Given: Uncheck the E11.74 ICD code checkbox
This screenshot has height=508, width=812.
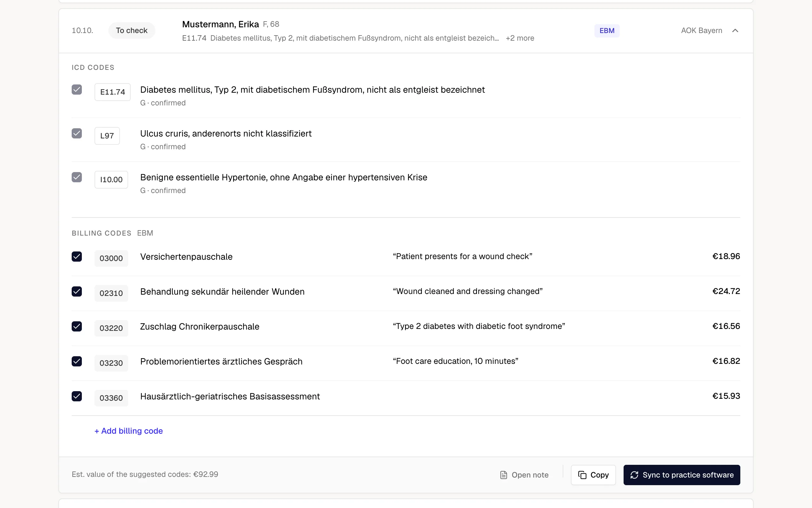Looking at the screenshot, I should coord(77,90).
